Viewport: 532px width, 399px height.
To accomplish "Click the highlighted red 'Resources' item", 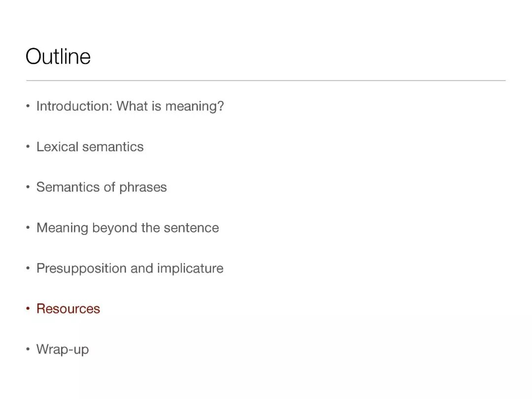I will [68, 309].
